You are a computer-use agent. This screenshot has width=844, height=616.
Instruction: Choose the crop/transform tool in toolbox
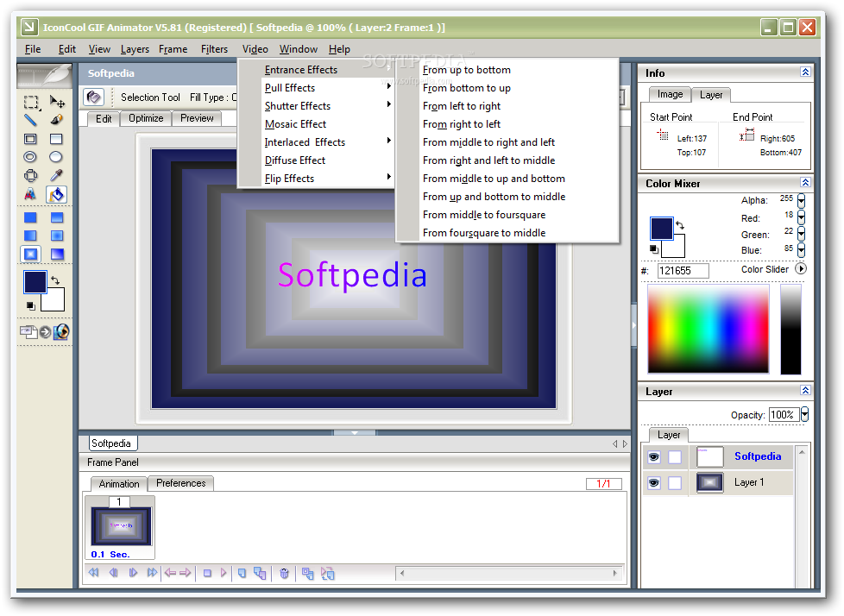(x=31, y=175)
